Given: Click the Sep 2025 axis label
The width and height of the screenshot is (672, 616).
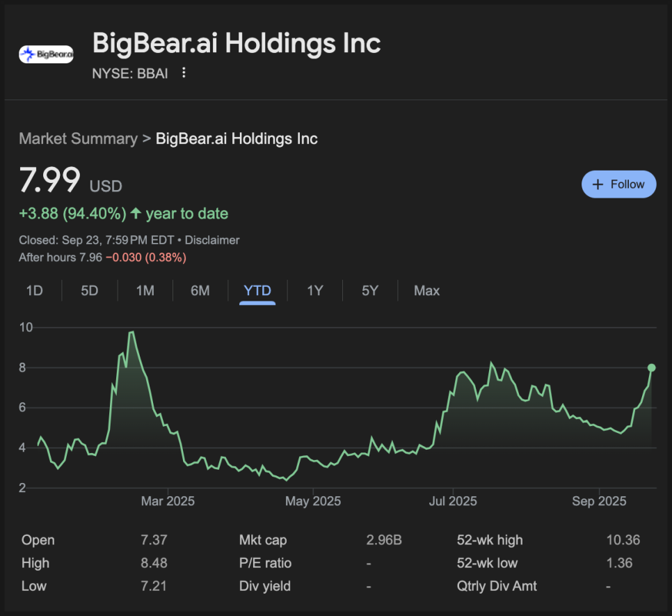Looking at the screenshot, I should pyautogui.click(x=599, y=501).
